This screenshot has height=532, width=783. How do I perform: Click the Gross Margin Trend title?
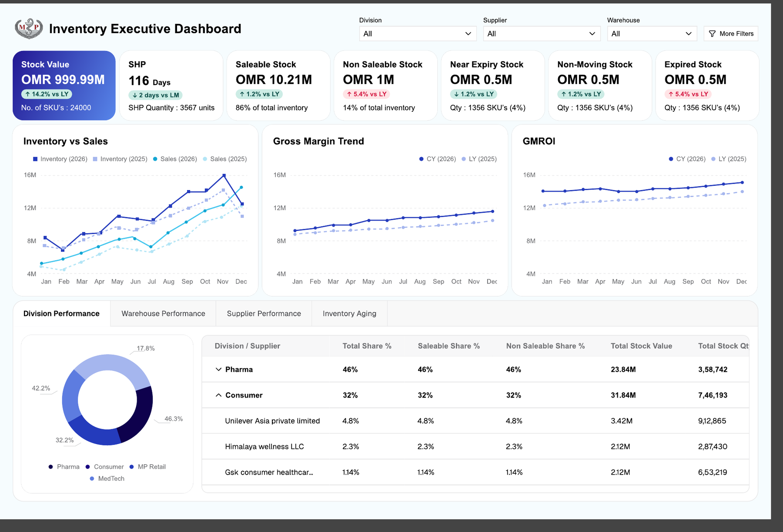pyautogui.click(x=318, y=141)
